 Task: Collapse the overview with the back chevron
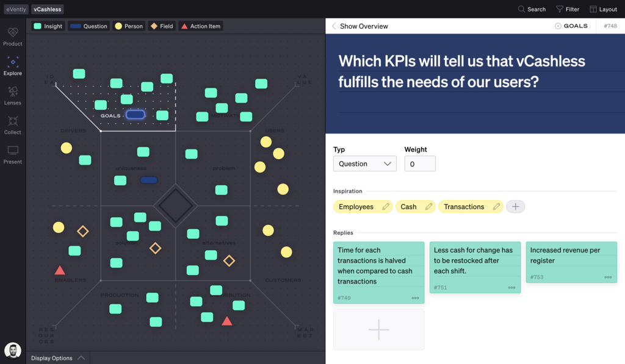pyautogui.click(x=334, y=26)
